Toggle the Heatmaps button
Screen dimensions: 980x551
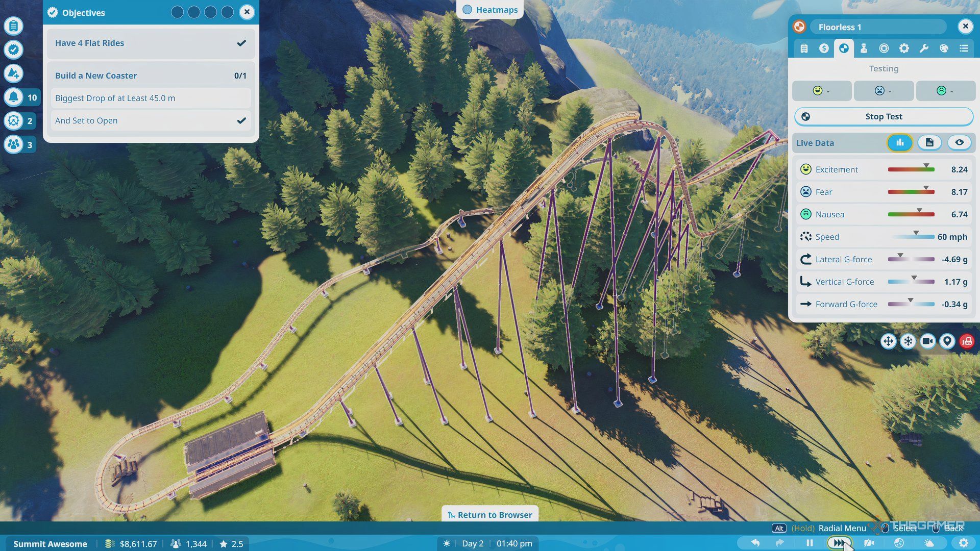[x=489, y=10]
